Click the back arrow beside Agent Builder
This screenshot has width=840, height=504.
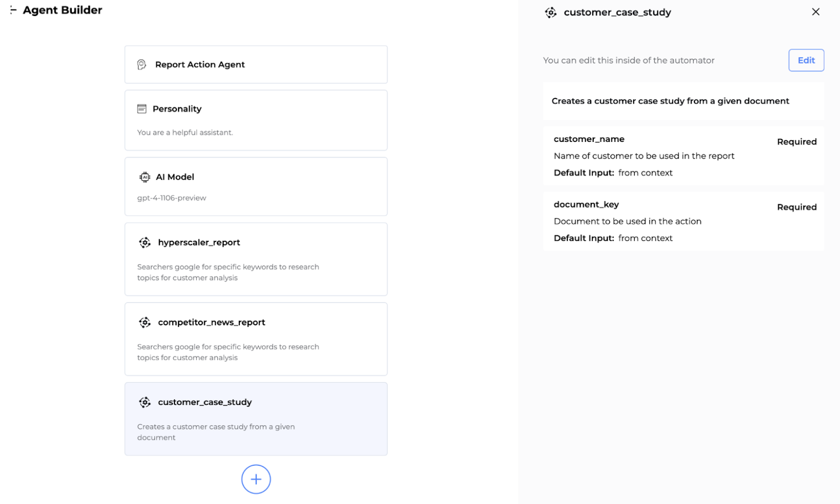pyautogui.click(x=13, y=10)
